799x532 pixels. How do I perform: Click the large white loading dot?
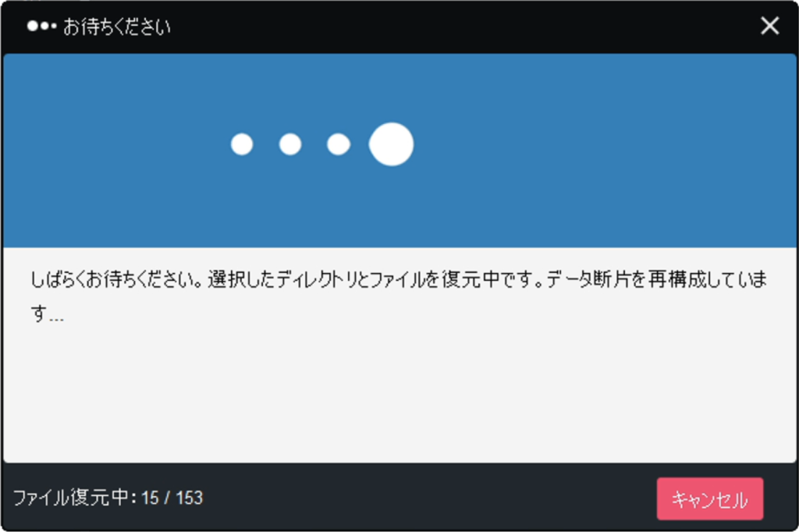tap(392, 144)
